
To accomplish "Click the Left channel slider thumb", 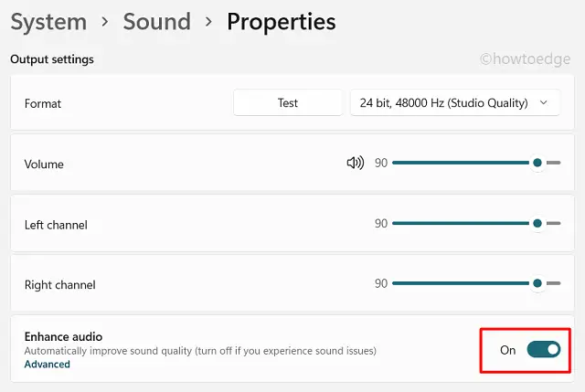I will click(x=537, y=223).
